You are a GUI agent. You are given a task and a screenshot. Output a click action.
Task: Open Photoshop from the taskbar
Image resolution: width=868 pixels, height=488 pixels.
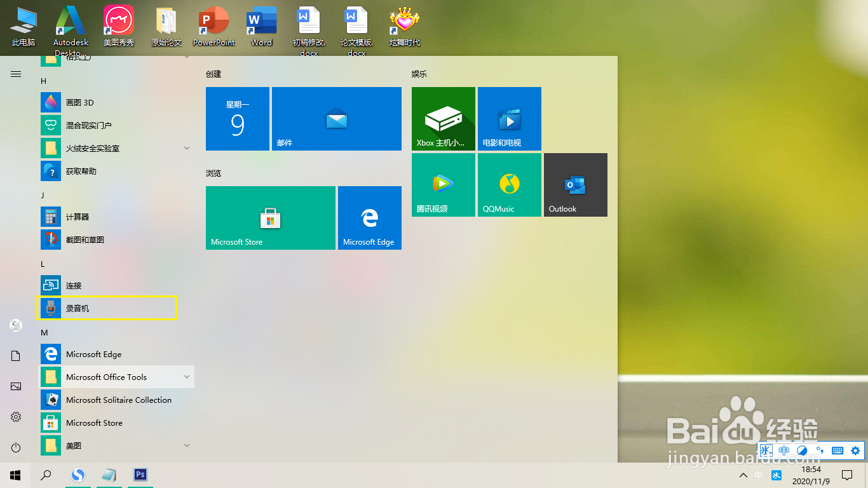click(x=141, y=475)
